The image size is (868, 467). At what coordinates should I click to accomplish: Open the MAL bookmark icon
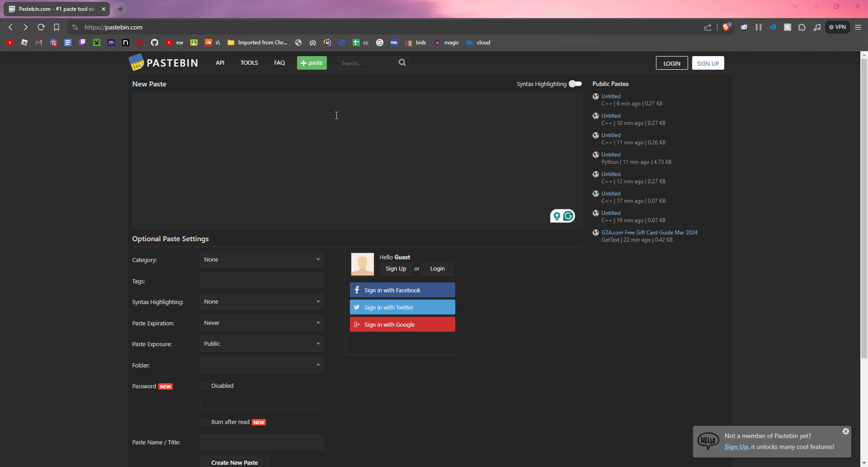[x=394, y=43]
